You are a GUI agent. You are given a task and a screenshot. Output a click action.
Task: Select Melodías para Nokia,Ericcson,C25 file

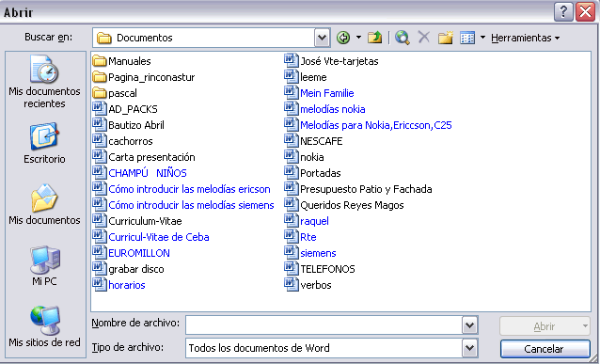coord(369,125)
